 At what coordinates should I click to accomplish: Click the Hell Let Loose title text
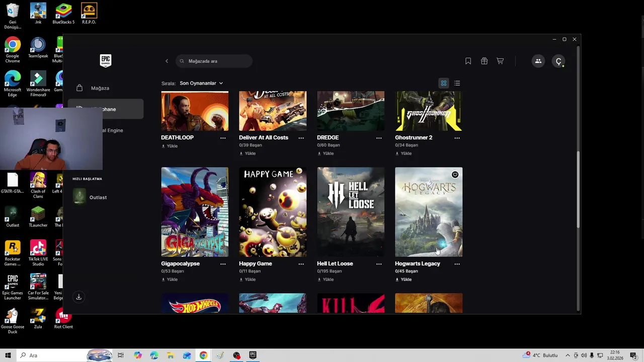click(x=335, y=263)
